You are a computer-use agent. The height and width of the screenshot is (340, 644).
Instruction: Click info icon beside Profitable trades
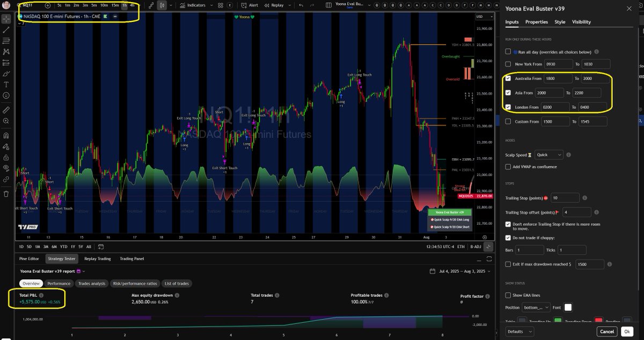coord(387,295)
